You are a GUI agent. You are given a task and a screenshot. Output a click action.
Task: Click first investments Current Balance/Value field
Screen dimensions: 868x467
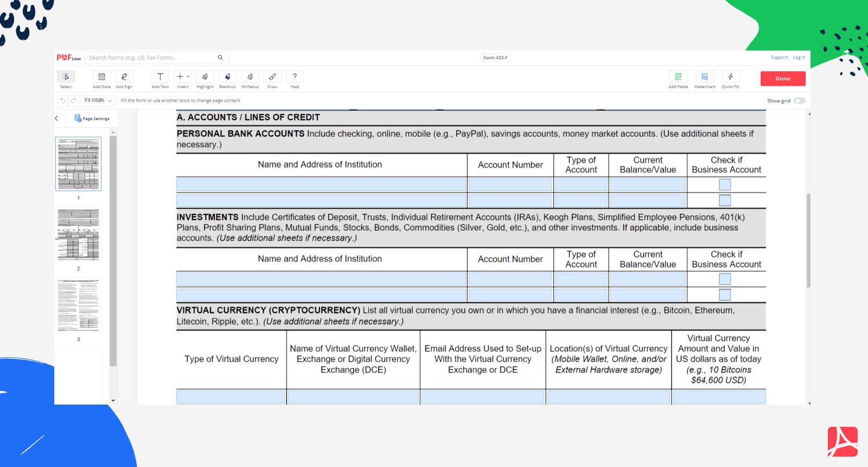(x=648, y=279)
